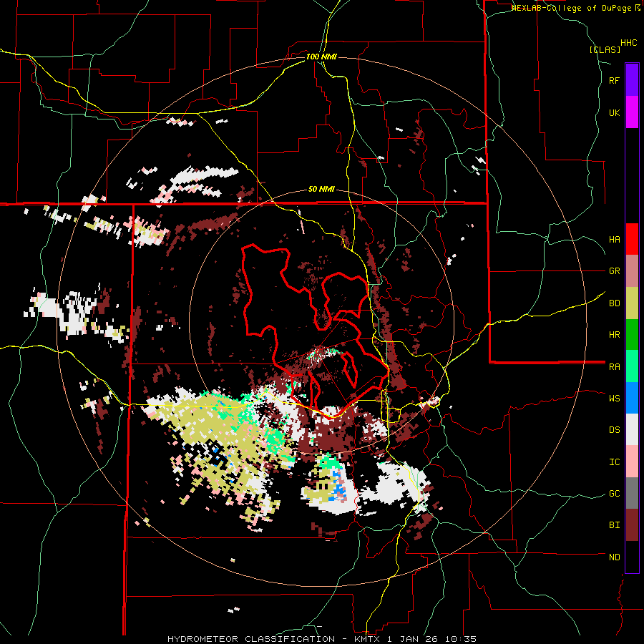Click the RF legend label
Image resolution: width=644 pixels, height=644 pixels.
[615, 81]
